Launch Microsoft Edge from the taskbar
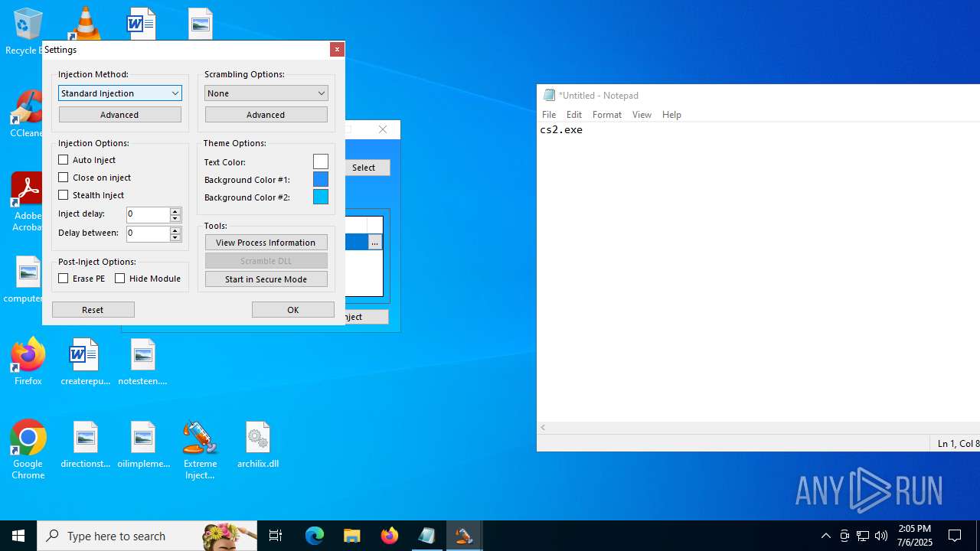 [315, 536]
